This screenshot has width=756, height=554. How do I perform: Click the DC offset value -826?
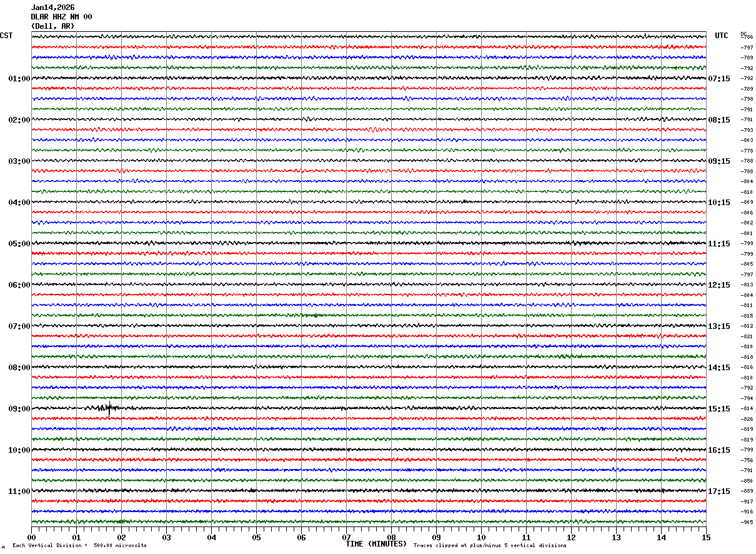747,419
